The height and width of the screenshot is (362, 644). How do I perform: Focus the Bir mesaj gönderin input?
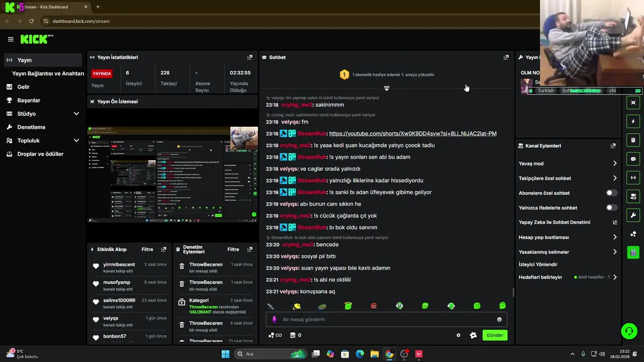click(x=386, y=319)
